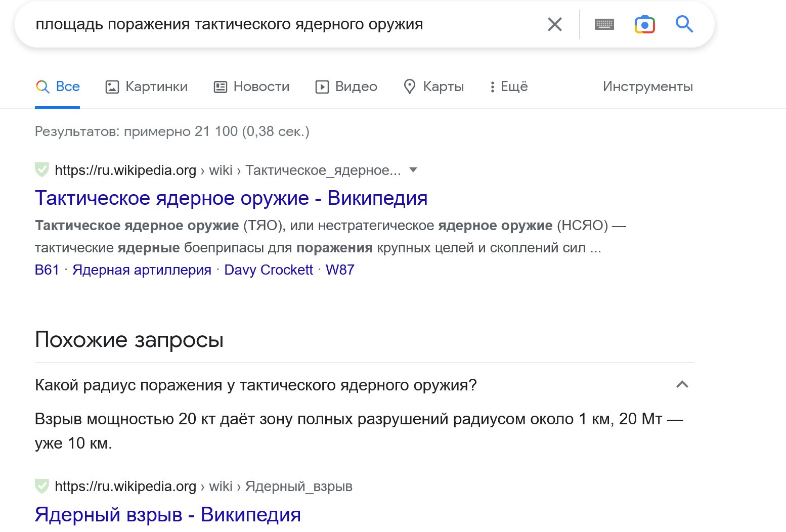Open Ядерный взрыв - Википедия link

pyautogui.click(x=168, y=515)
